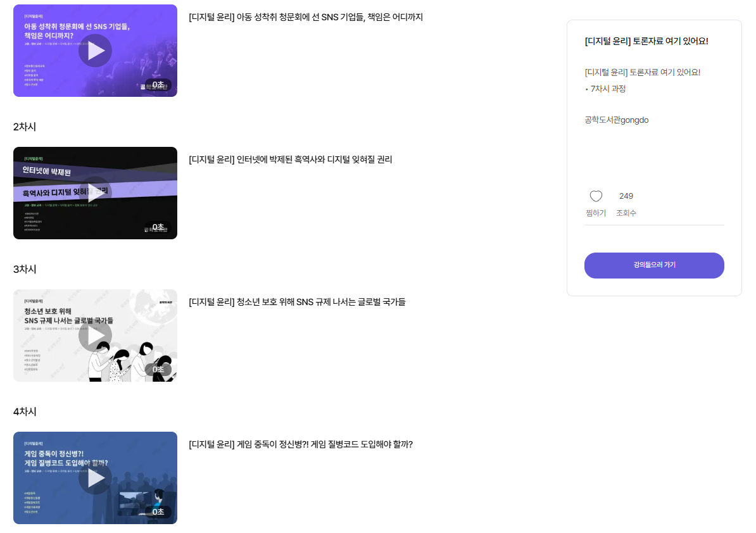Play the youth protection SNS regulation video
The width and height of the screenshot is (756, 533).
click(95, 335)
